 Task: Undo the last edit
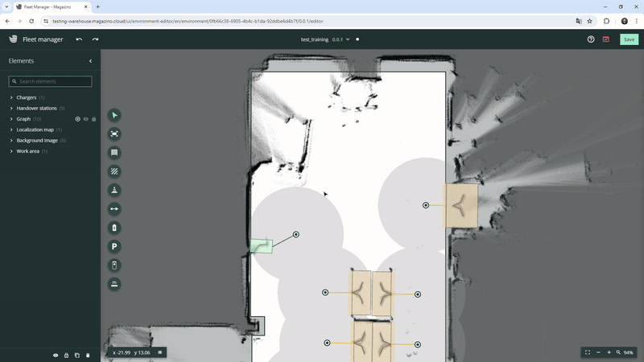[x=79, y=39]
